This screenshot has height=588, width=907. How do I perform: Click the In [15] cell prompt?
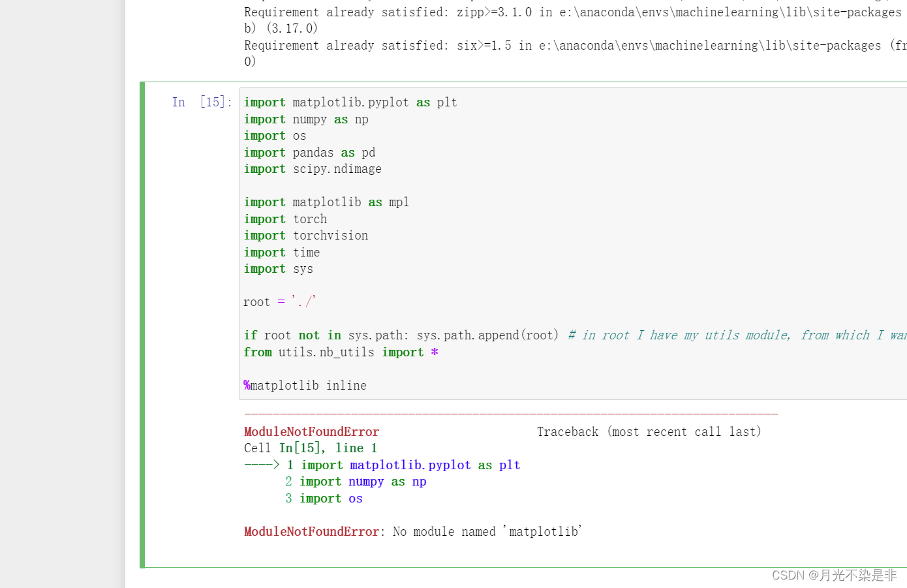pos(202,102)
